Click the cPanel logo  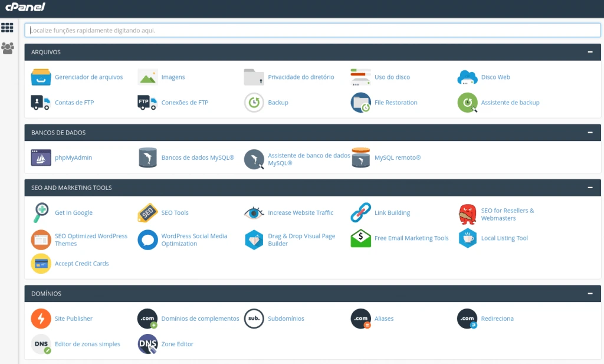pyautogui.click(x=25, y=8)
